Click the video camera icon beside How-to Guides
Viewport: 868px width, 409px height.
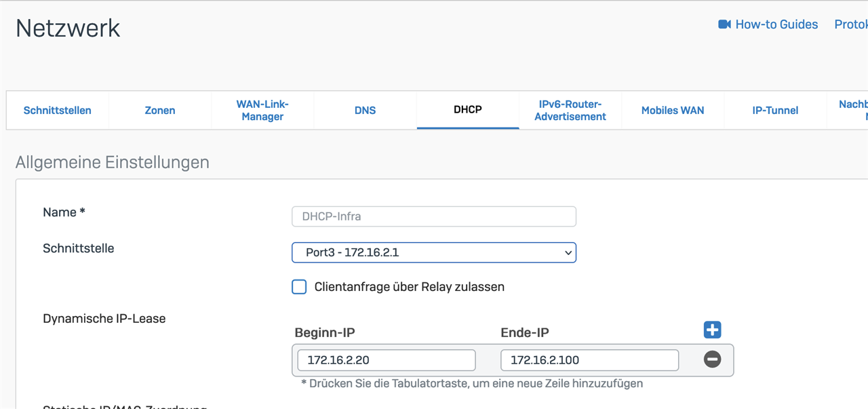(724, 24)
